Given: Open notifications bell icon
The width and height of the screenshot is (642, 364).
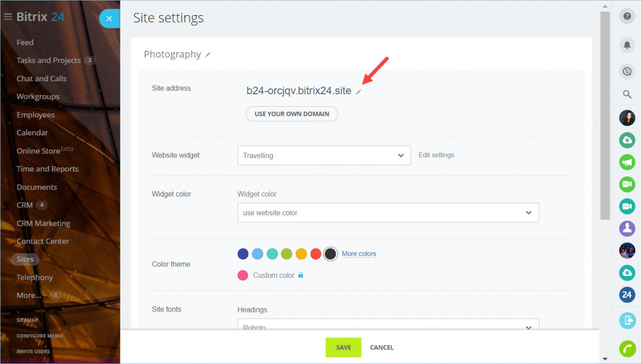Looking at the screenshot, I should pos(627,45).
